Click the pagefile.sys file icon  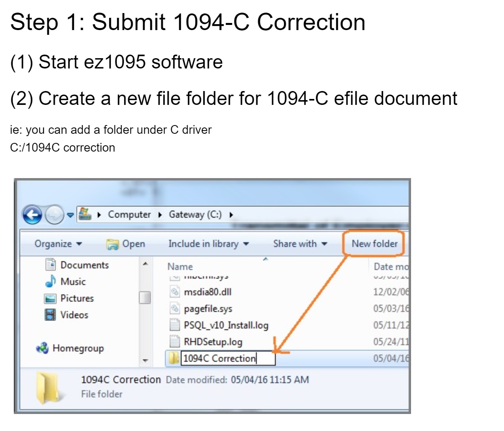174,308
